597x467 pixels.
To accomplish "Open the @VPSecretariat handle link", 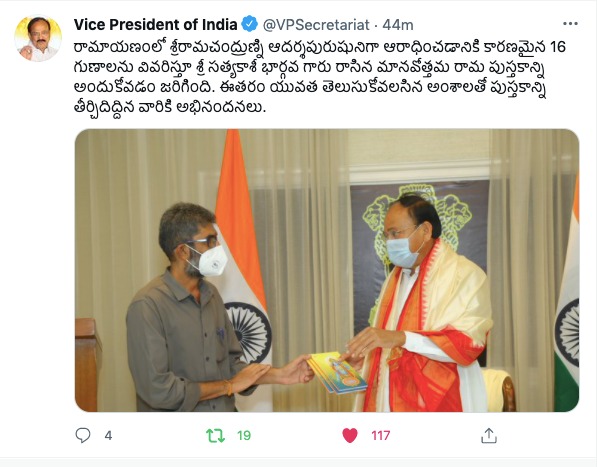I will tap(316, 25).
